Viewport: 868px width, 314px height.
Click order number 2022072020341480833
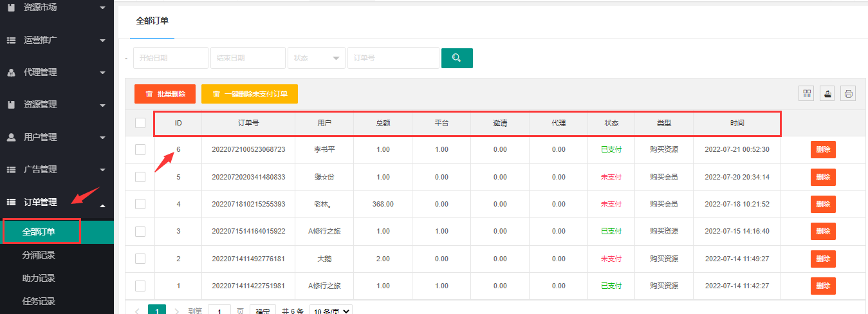click(248, 177)
